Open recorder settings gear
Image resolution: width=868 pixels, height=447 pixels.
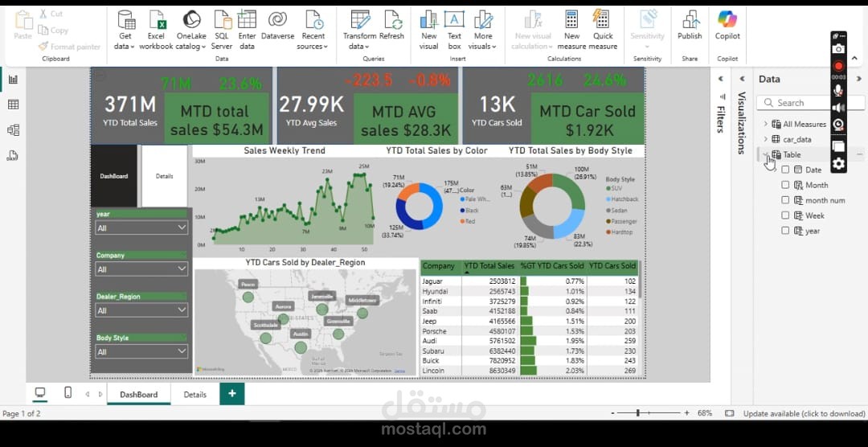coord(838,164)
